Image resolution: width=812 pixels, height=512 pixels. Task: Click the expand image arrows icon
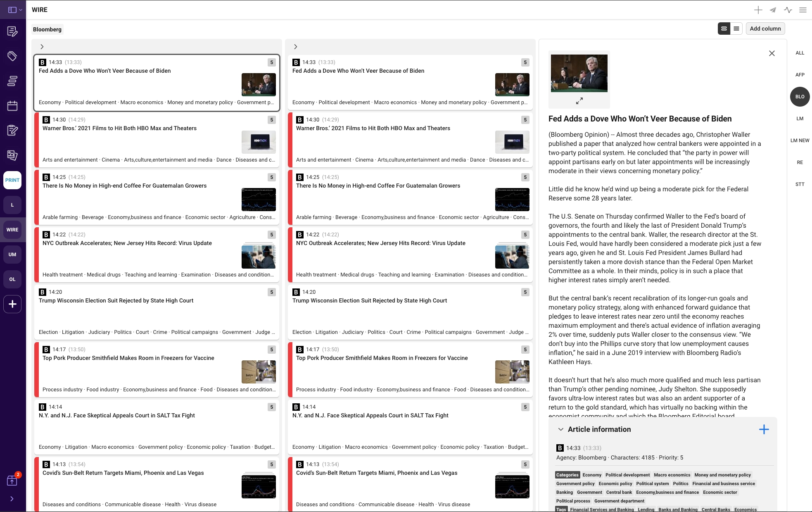click(579, 100)
